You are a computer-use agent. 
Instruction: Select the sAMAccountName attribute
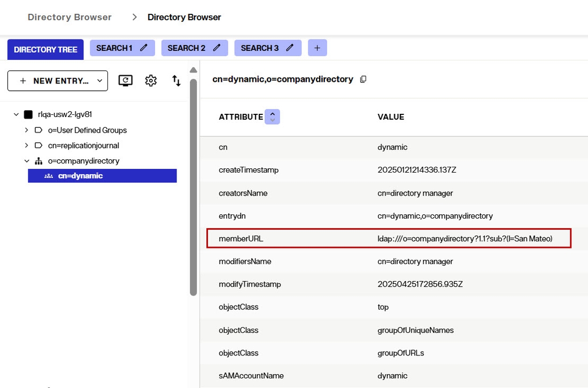(251, 376)
